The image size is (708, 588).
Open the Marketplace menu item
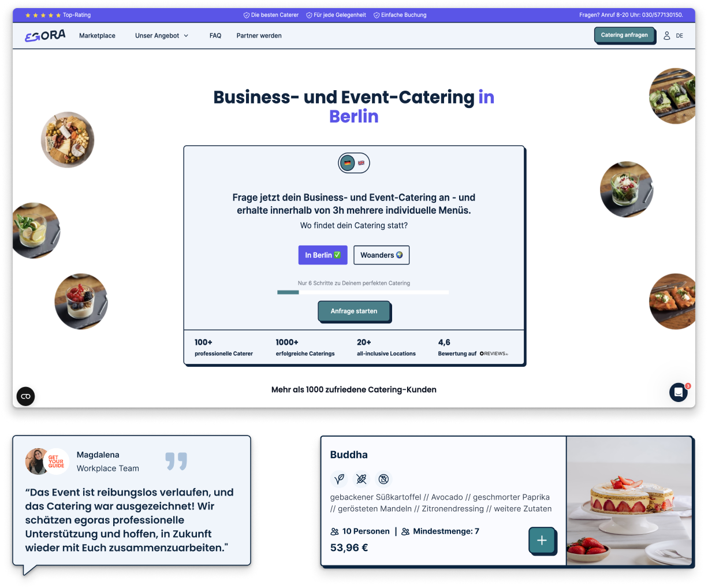[97, 36]
